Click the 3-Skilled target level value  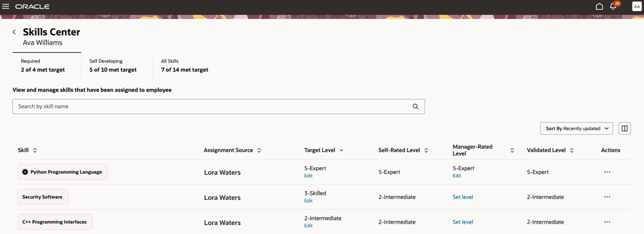[x=316, y=193]
